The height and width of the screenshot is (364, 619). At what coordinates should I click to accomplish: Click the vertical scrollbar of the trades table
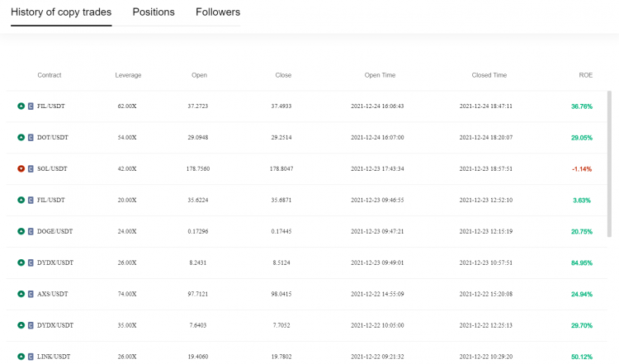click(x=610, y=165)
